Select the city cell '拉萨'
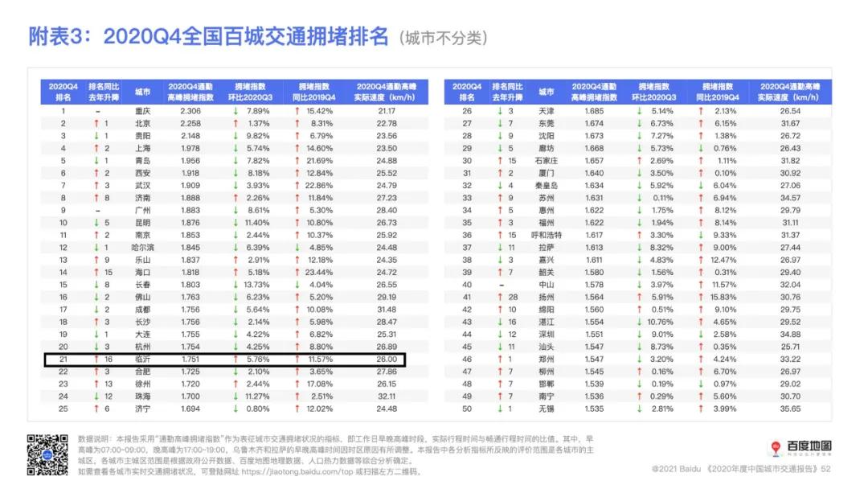This screenshot has width=868, height=489. (547, 248)
